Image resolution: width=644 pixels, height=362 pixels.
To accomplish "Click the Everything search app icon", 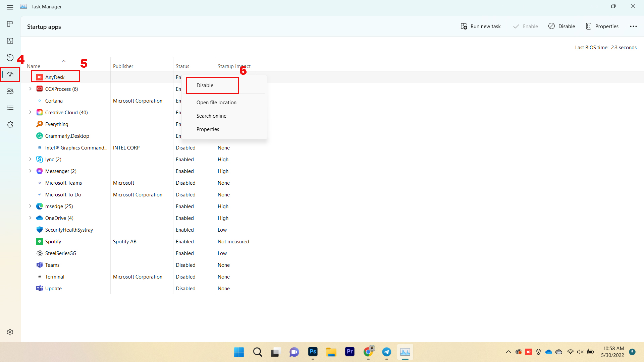I will pyautogui.click(x=40, y=124).
